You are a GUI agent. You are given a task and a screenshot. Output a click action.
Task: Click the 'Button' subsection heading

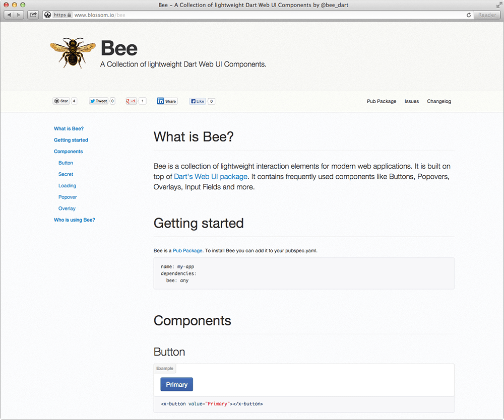(169, 352)
